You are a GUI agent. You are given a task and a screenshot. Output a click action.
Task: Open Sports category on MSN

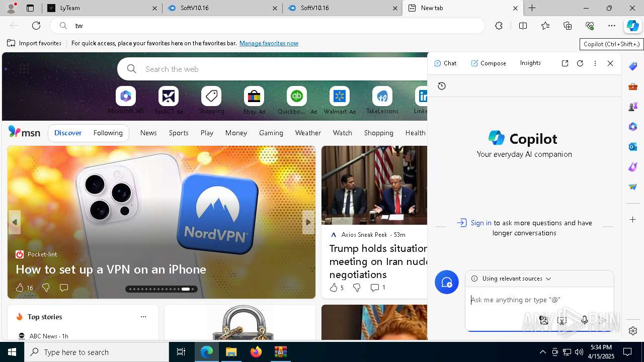179,133
